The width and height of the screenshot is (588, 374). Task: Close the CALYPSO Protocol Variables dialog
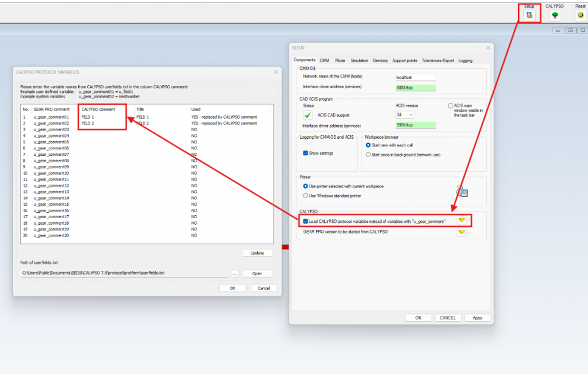click(x=277, y=72)
